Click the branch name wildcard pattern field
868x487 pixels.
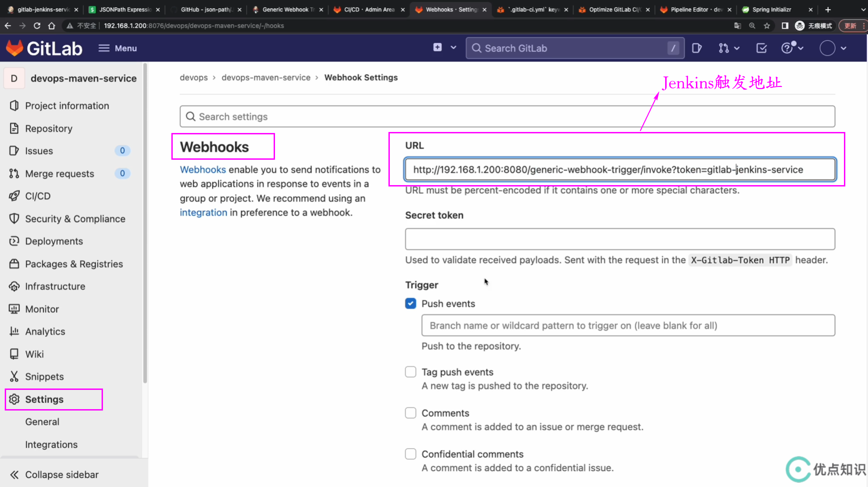pos(628,325)
